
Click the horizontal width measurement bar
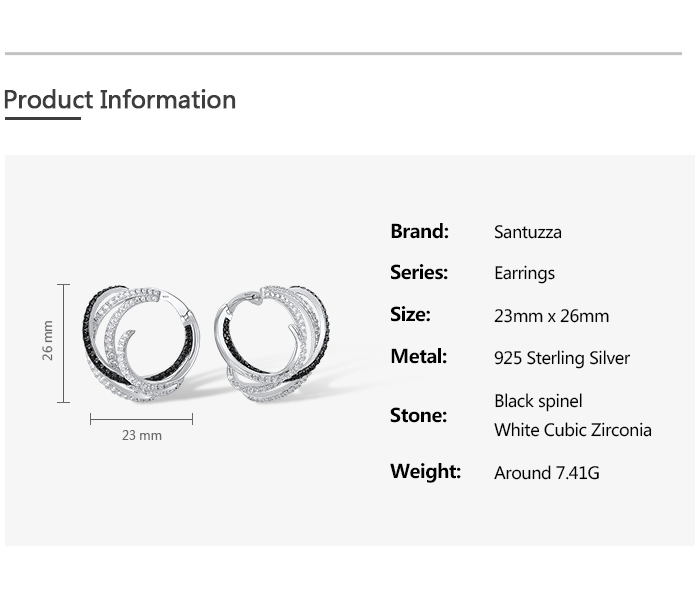[x=142, y=419]
